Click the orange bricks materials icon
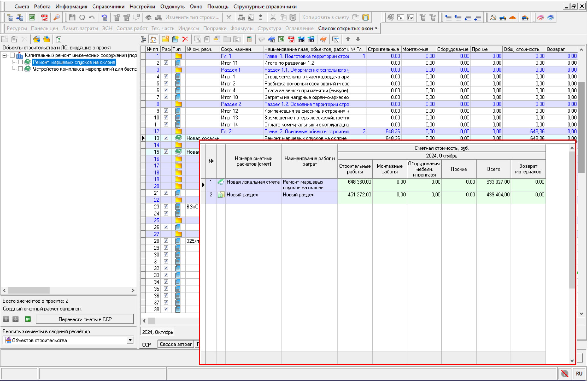The width and height of the screenshot is (588, 381). 512,17
